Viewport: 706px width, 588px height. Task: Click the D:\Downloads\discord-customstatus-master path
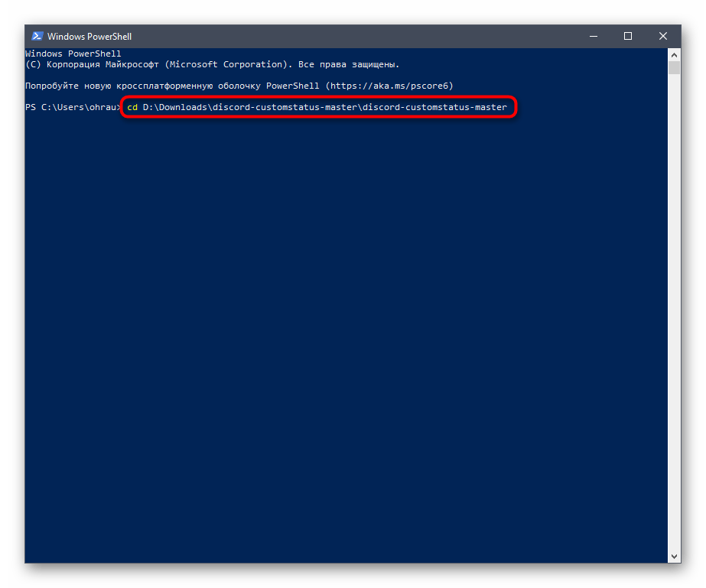pyautogui.click(x=324, y=107)
